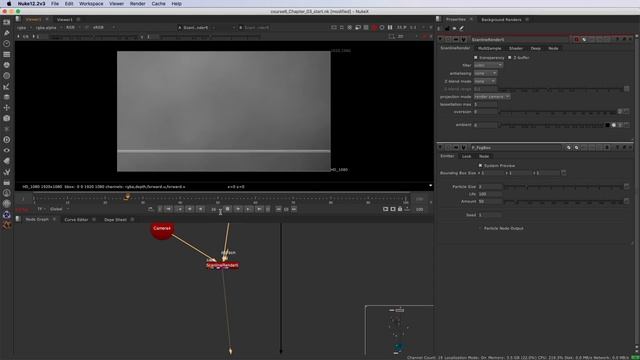Click the overscan slider
The height and width of the screenshot is (360, 640).
click(x=558, y=112)
